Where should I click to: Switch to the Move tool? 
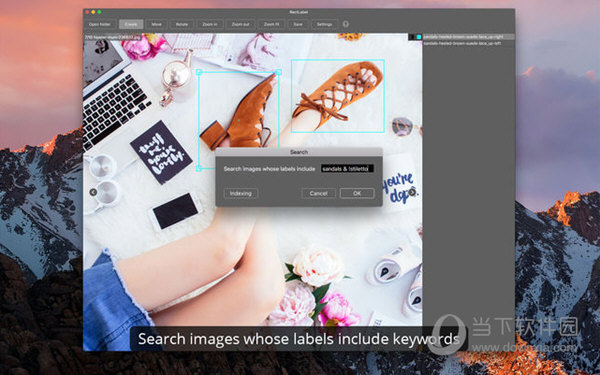157,24
